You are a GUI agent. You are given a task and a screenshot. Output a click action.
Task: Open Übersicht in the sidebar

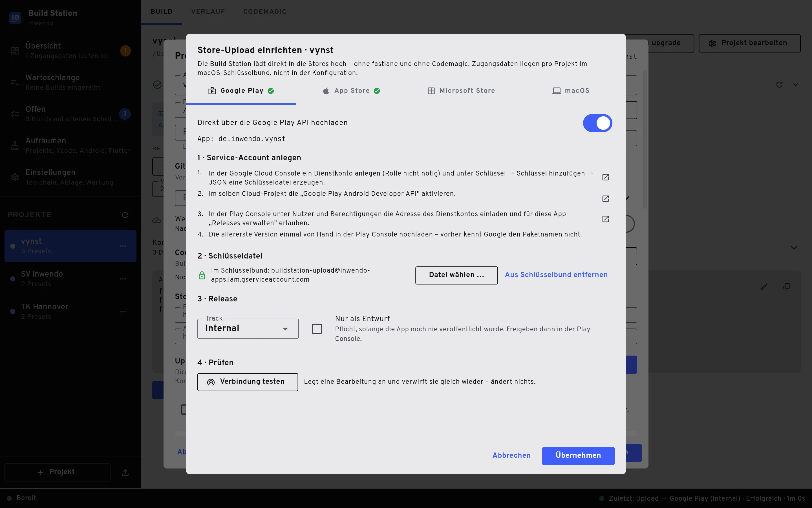coord(70,51)
